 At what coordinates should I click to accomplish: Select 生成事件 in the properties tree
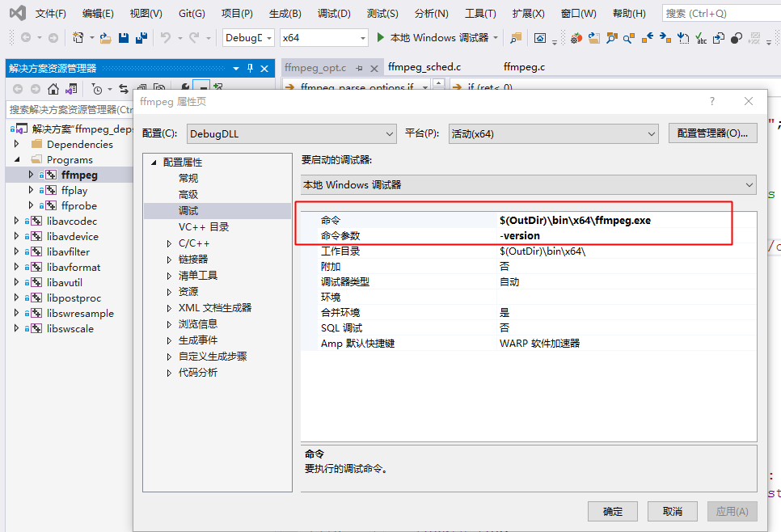coord(198,340)
